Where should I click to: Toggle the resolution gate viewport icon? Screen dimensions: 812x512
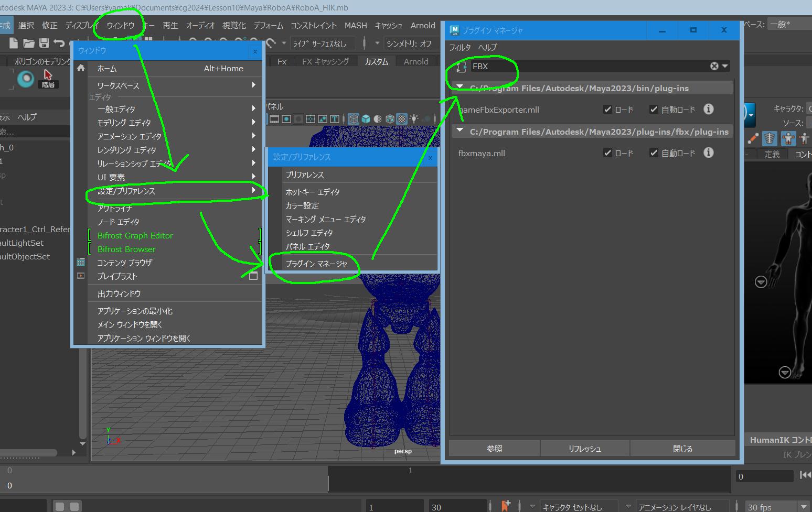pos(286,119)
